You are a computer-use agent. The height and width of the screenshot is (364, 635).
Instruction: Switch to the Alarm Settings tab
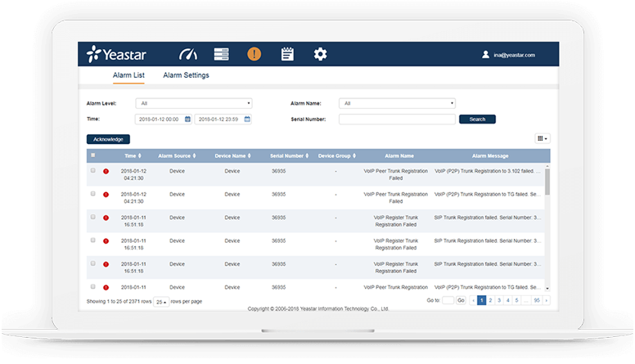coord(186,75)
